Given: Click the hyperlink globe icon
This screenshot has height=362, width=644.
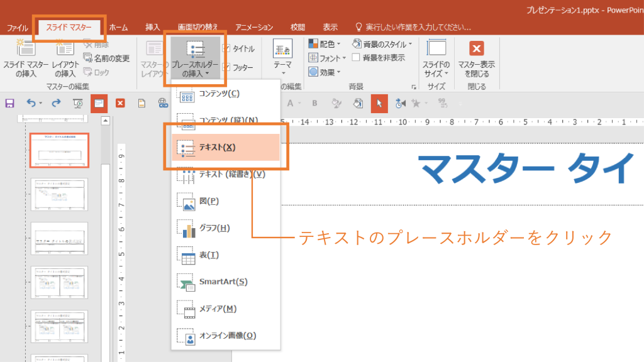Looking at the screenshot, I should pos(163,103).
